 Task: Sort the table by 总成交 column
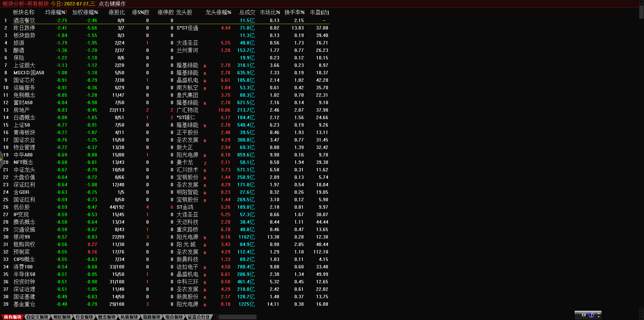pyautogui.click(x=247, y=12)
